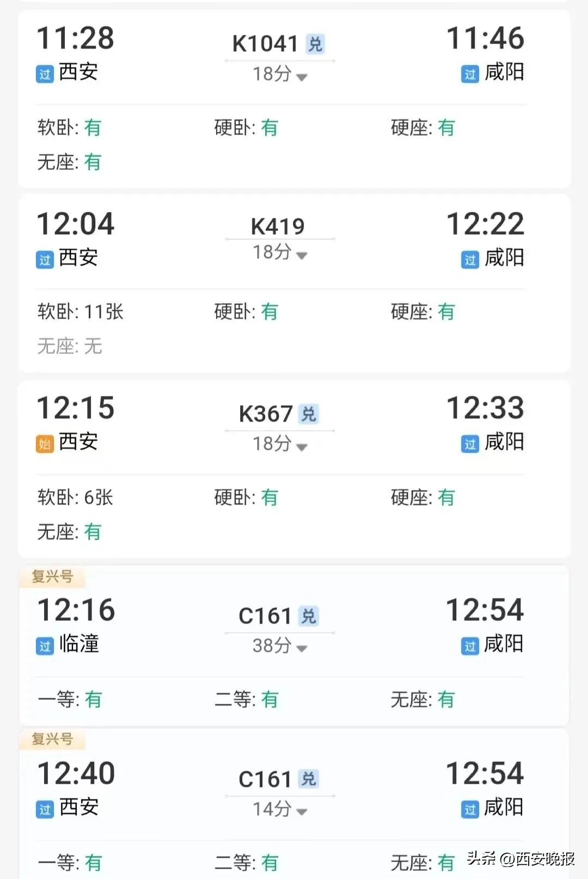Viewport: 588px width, 879px height.
Task: Expand the K367 18分 stops arrow
Action: click(x=302, y=447)
